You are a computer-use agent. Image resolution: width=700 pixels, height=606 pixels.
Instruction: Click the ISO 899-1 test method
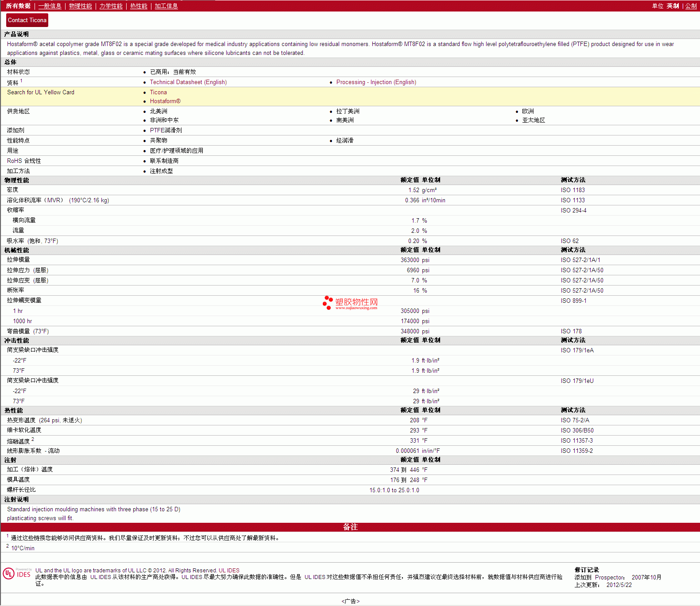pos(573,301)
